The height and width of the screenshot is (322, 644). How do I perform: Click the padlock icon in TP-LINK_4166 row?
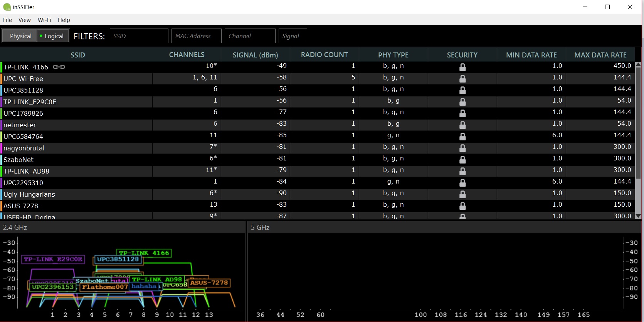462,67
